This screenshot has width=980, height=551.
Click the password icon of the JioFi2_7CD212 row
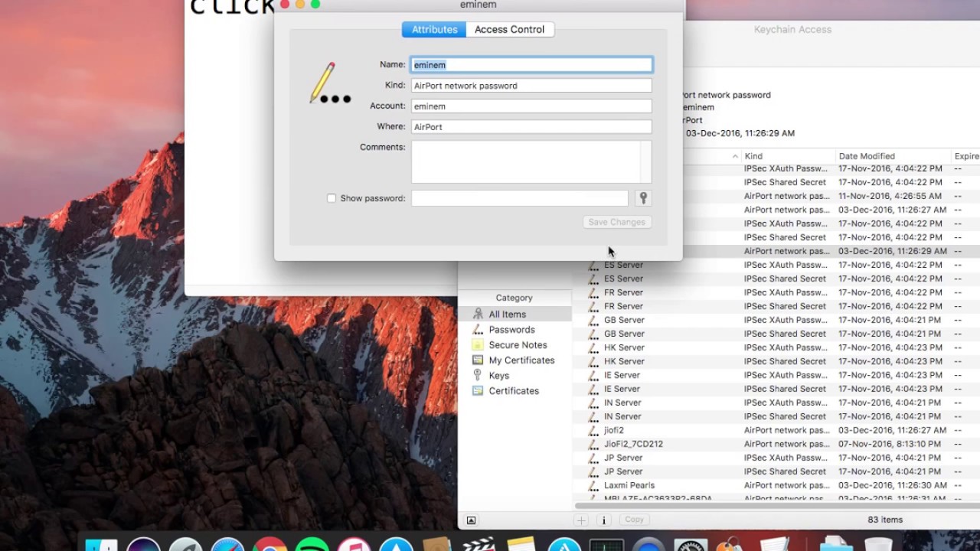click(593, 444)
